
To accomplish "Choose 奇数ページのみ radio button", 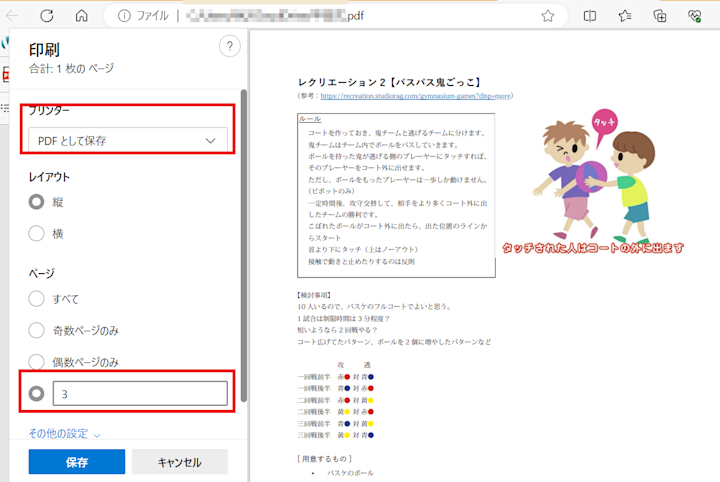I will (36, 330).
